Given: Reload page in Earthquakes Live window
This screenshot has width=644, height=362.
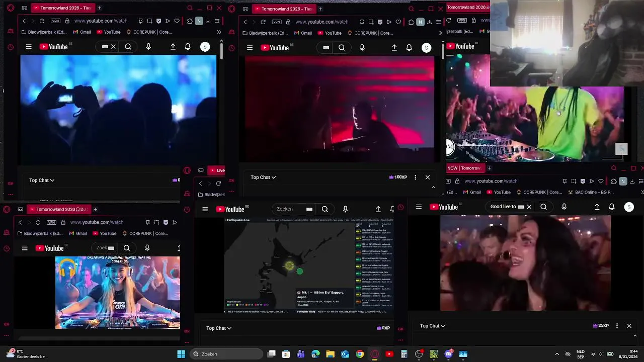Looking at the screenshot, I should tap(218, 184).
